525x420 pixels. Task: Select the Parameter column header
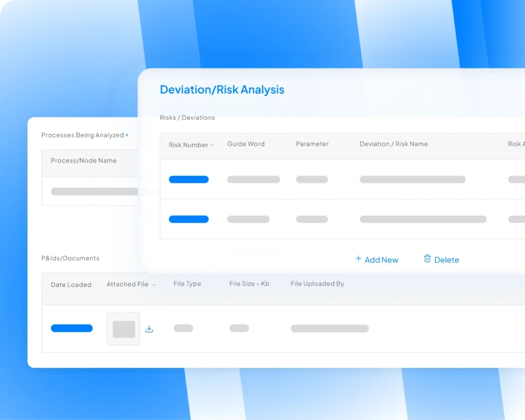coord(312,144)
